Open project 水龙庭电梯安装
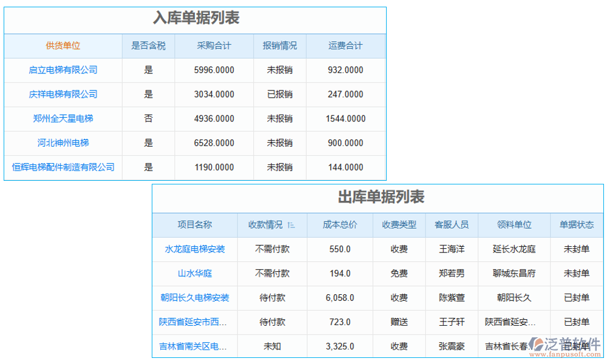 [194, 249]
